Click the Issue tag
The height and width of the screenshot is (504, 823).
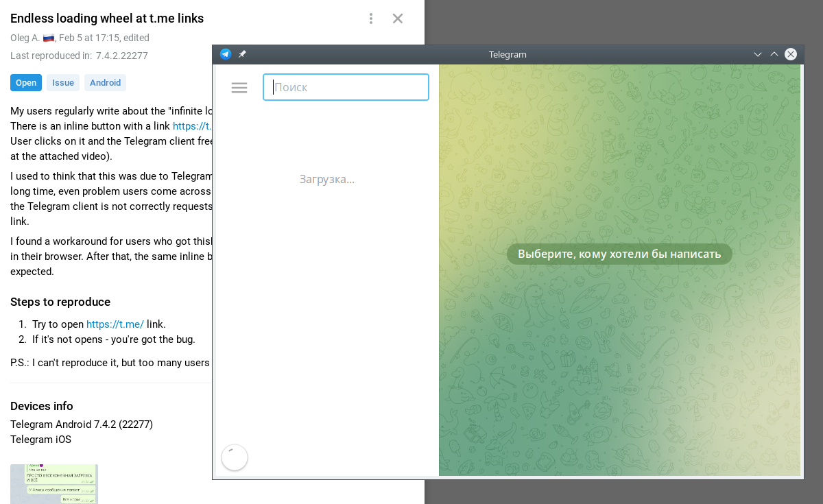pos(63,83)
